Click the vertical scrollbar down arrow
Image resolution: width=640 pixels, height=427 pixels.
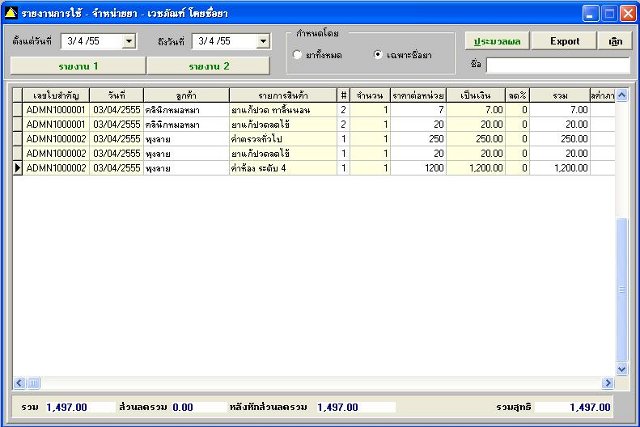pyautogui.click(x=622, y=369)
